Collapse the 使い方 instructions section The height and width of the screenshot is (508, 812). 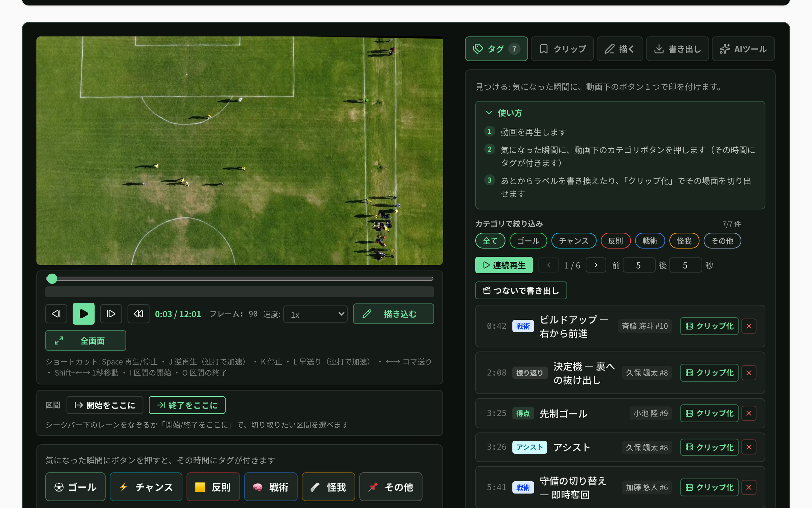(x=504, y=113)
